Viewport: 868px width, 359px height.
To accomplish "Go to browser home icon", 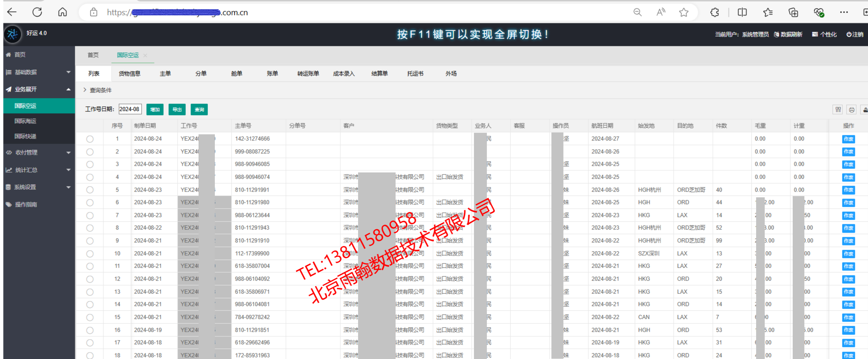I will point(62,12).
